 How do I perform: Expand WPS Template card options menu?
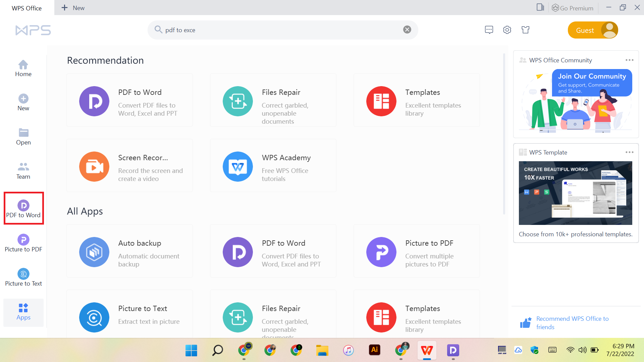(629, 152)
